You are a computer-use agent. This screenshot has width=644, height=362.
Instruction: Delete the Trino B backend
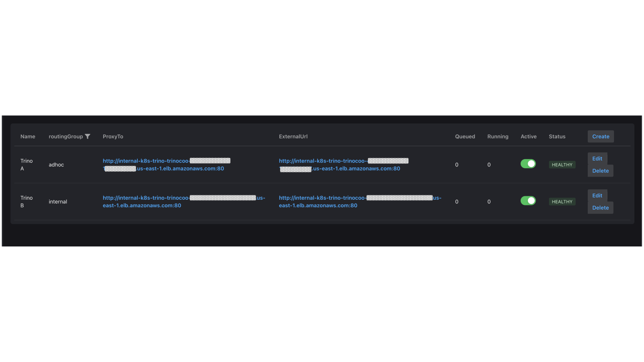[600, 208]
